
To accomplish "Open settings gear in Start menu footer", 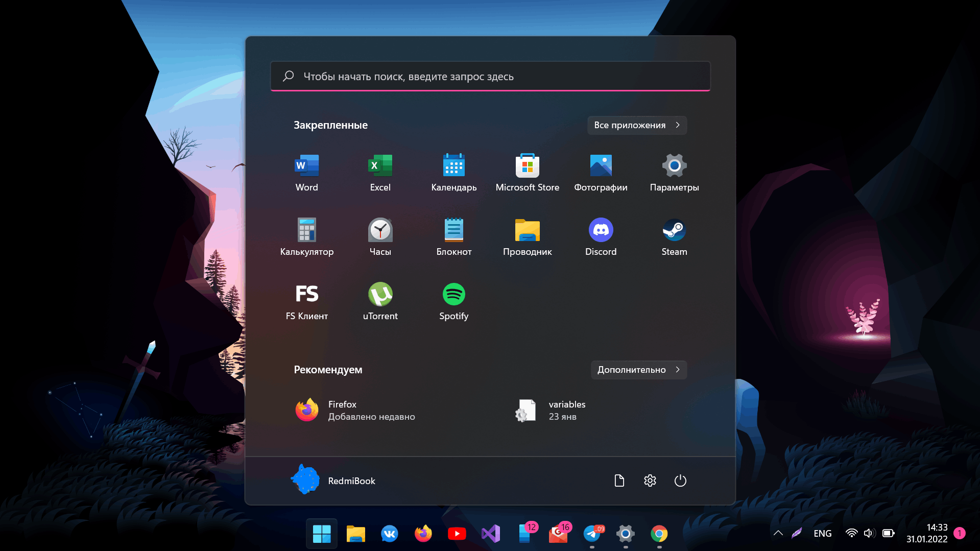I will [x=650, y=481].
